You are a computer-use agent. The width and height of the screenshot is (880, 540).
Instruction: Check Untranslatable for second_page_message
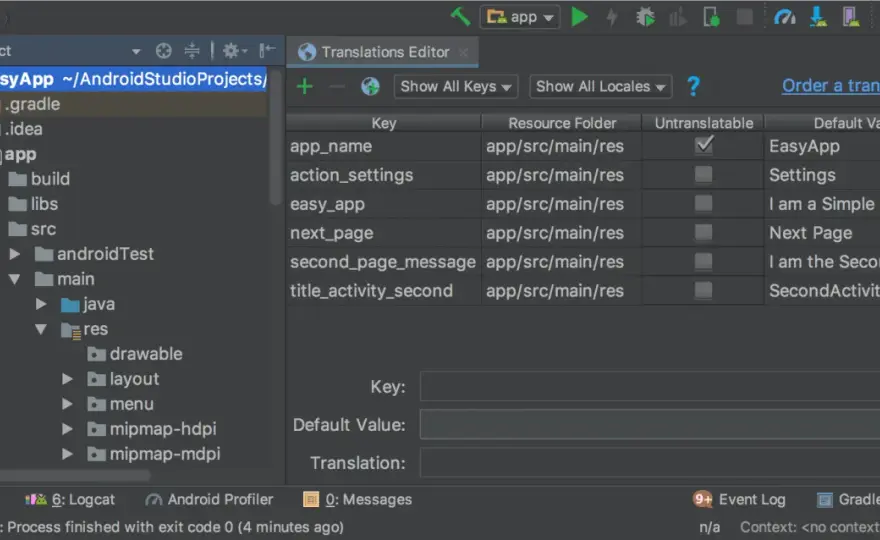703,261
